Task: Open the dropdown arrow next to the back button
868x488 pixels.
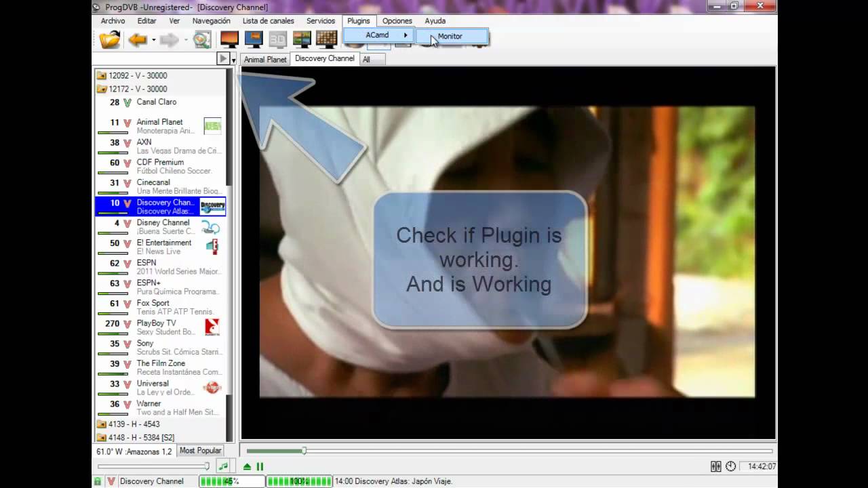Action: click(153, 40)
